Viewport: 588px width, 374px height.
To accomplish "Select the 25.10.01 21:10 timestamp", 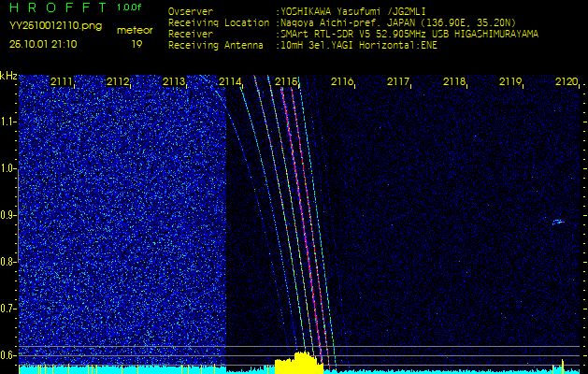I will coord(43,44).
